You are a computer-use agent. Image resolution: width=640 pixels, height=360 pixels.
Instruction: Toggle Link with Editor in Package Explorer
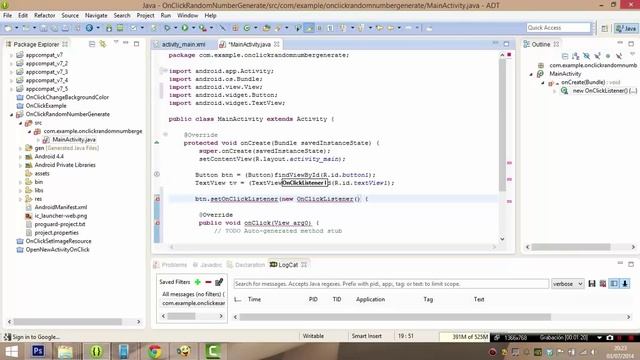point(103,44)
